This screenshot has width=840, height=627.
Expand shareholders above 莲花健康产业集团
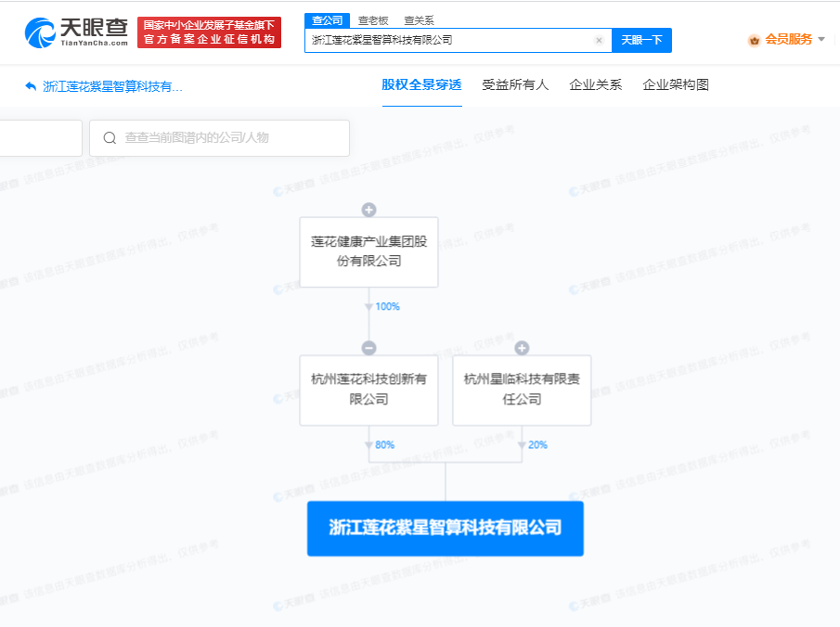pos(368,210)
